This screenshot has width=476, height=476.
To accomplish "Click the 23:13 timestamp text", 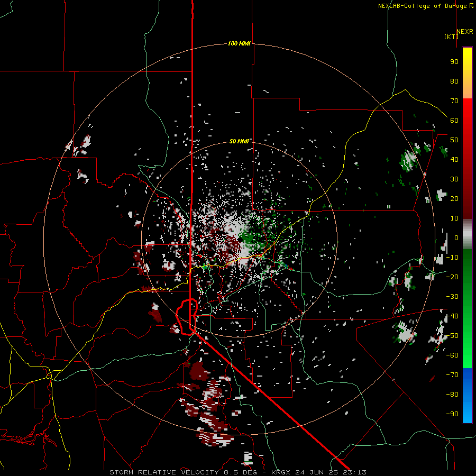I will pyautogui.click(x=354, y=472).
